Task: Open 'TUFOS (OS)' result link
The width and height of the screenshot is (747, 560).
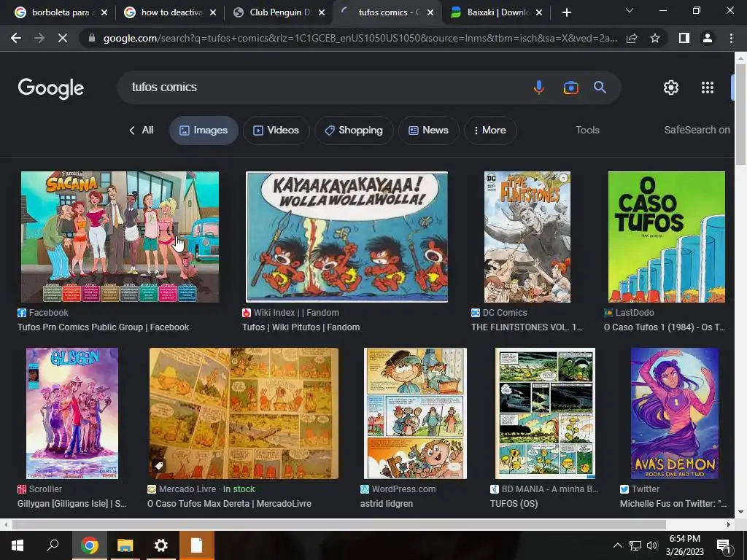Action: (x=514, y=503)
